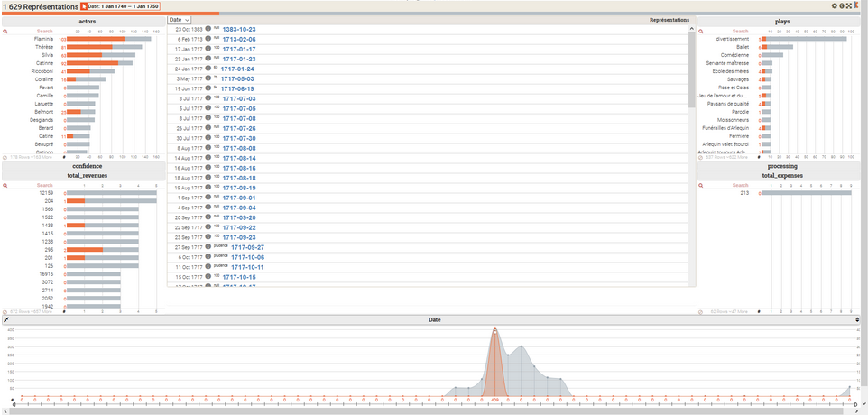Collapse the total_expenses panel header

point(782,175)
